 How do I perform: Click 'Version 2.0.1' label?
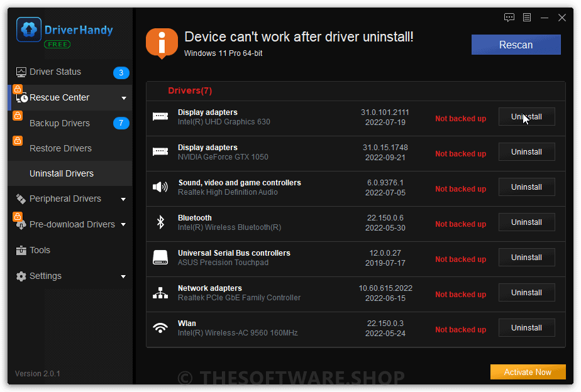tap(38, 374)
